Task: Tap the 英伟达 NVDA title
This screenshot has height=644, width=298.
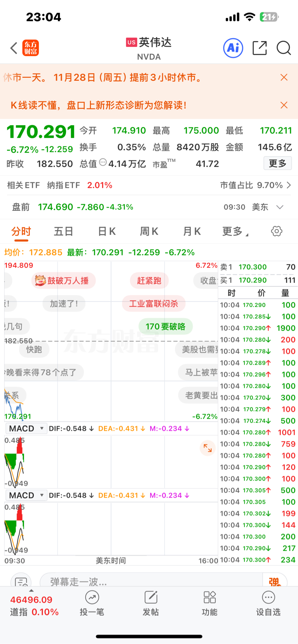Action: coord(149,48)
